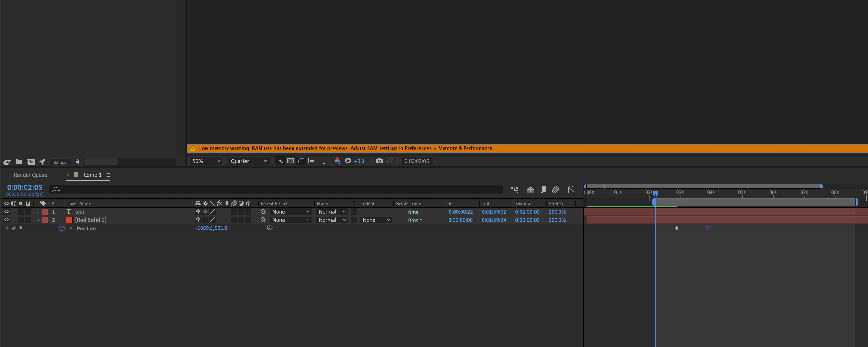Enable solo on the test layer

(x=21, y=211)
